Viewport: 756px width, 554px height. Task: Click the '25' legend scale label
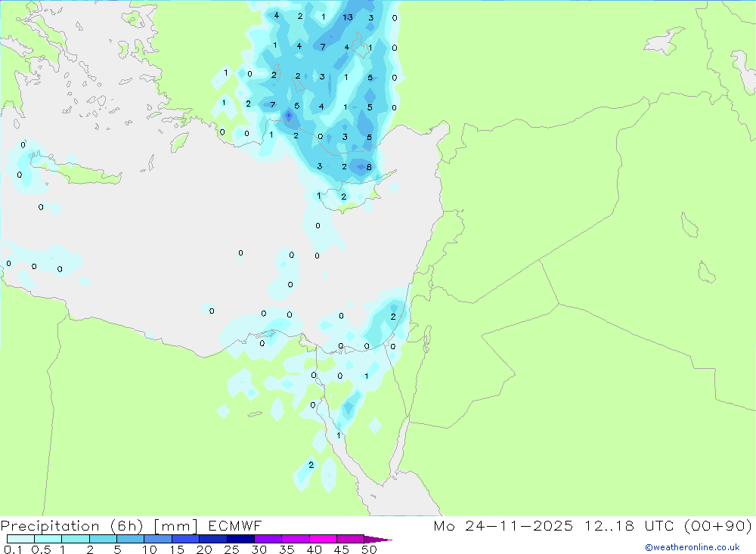[231, 549]
